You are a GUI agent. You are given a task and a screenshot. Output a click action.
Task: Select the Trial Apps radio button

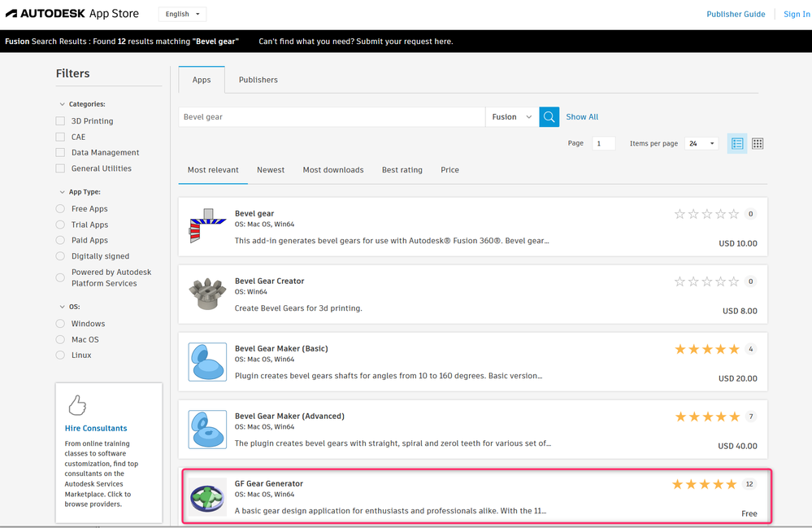(60, 225)
